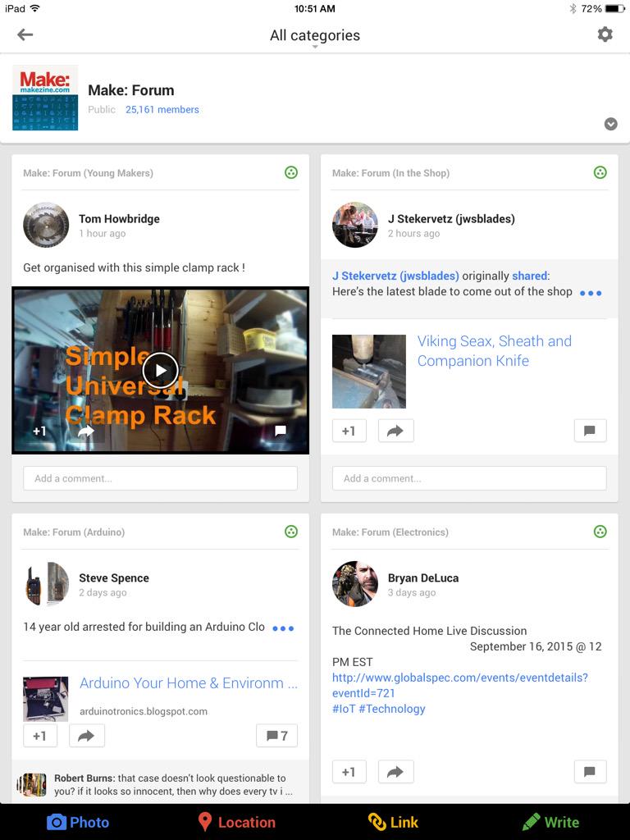630x840 pixels.
Task: Open Tom Howbridge's profile picture
Action: (46, 225)
